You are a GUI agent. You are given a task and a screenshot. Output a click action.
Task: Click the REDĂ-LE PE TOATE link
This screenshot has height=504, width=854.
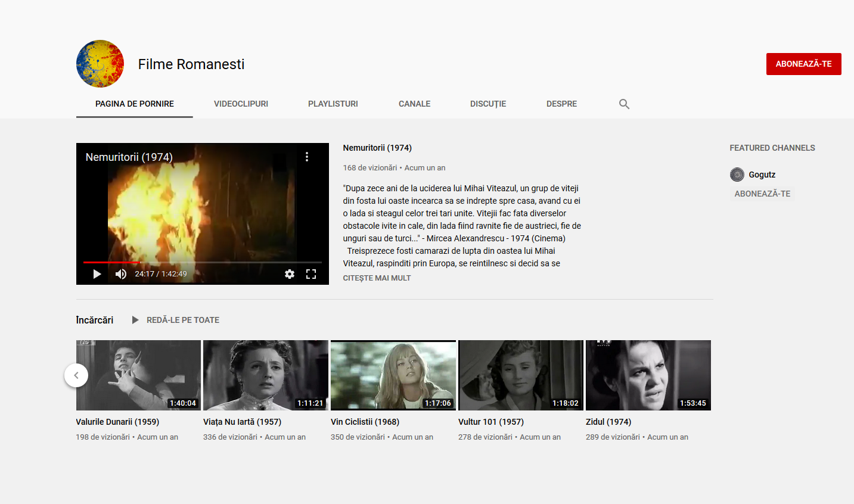pyautogui.click(x=183, y=320)
